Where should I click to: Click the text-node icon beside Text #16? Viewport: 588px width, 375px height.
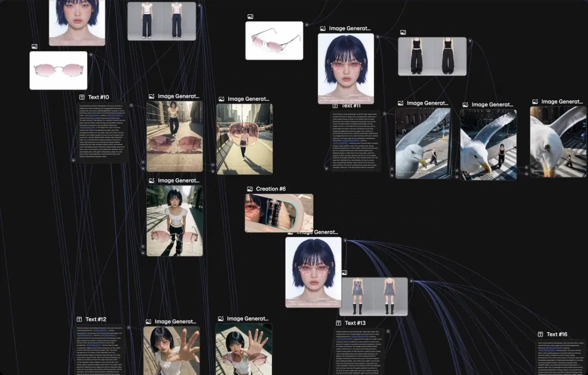(540, 334)
